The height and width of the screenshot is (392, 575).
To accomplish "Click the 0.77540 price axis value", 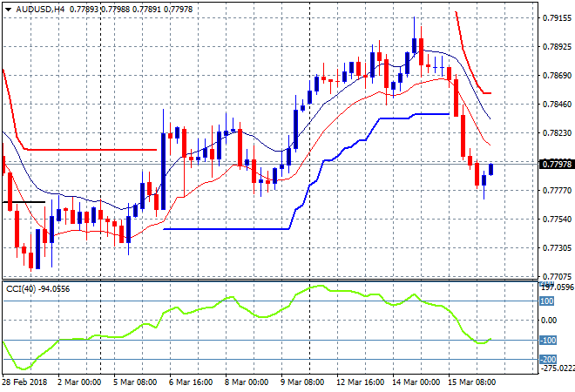I will pos(557,219).
